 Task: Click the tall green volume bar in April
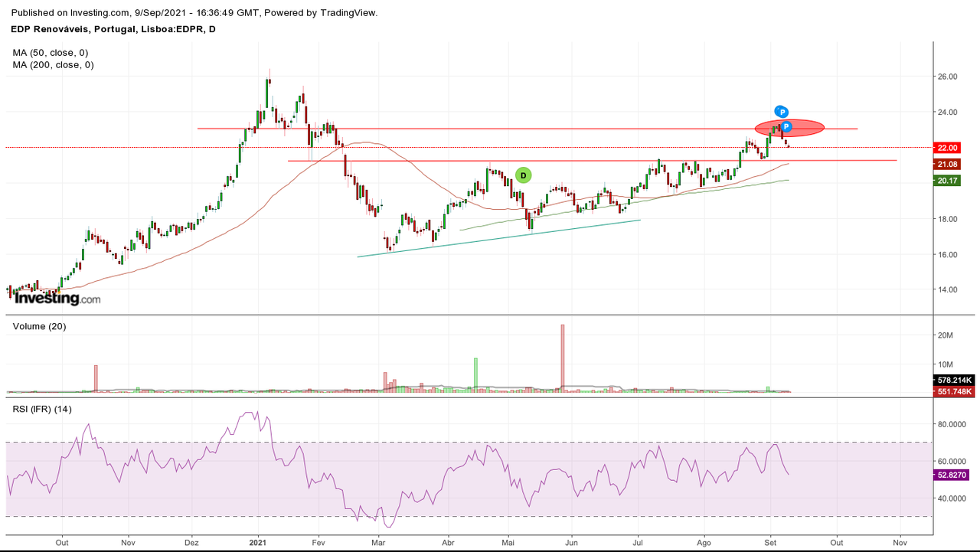pyautogui.click(x=475, y=375)
